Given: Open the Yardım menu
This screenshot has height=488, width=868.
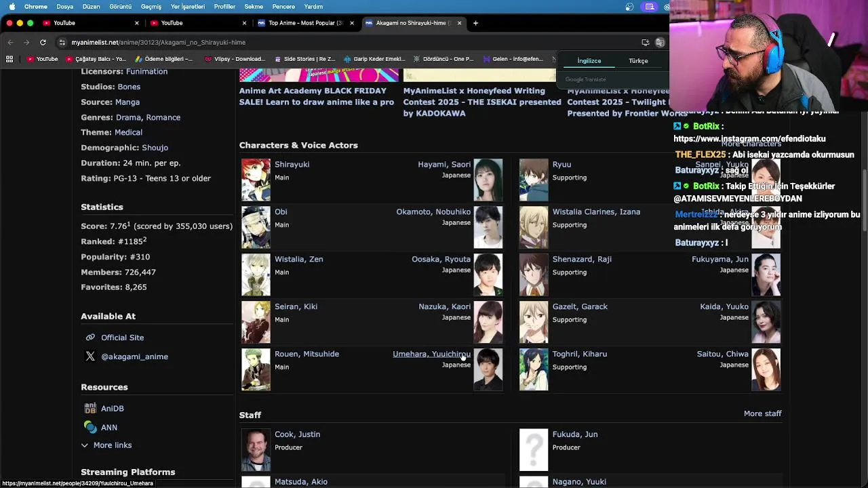Looking at the screenshot, I should [313, 7].
